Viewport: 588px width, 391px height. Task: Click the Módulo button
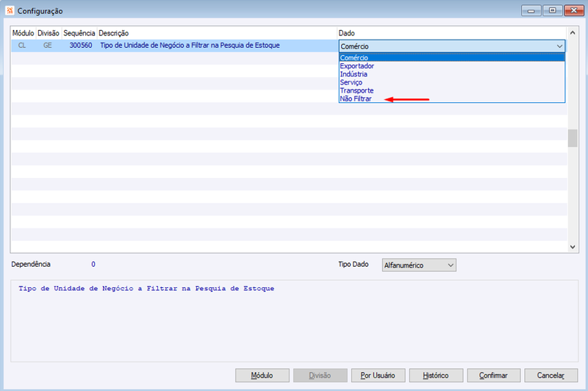coord(262,376)
